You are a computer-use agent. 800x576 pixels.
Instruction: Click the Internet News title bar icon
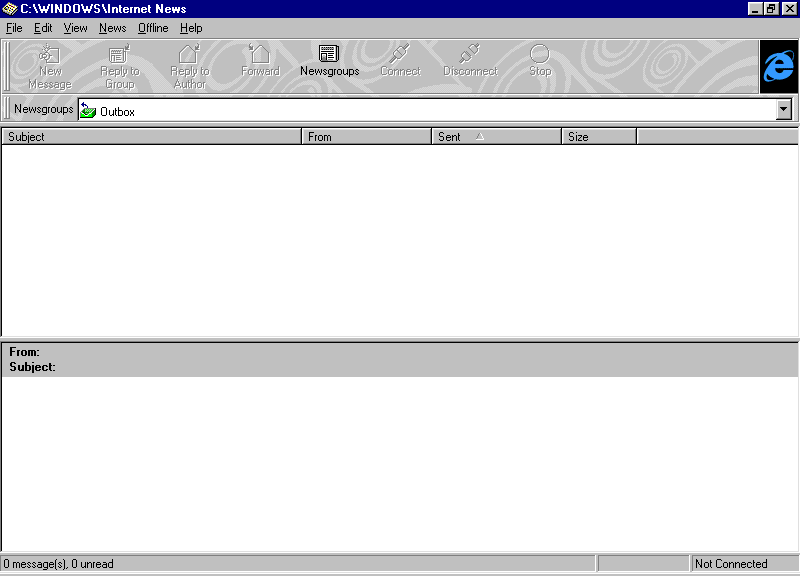10,9
